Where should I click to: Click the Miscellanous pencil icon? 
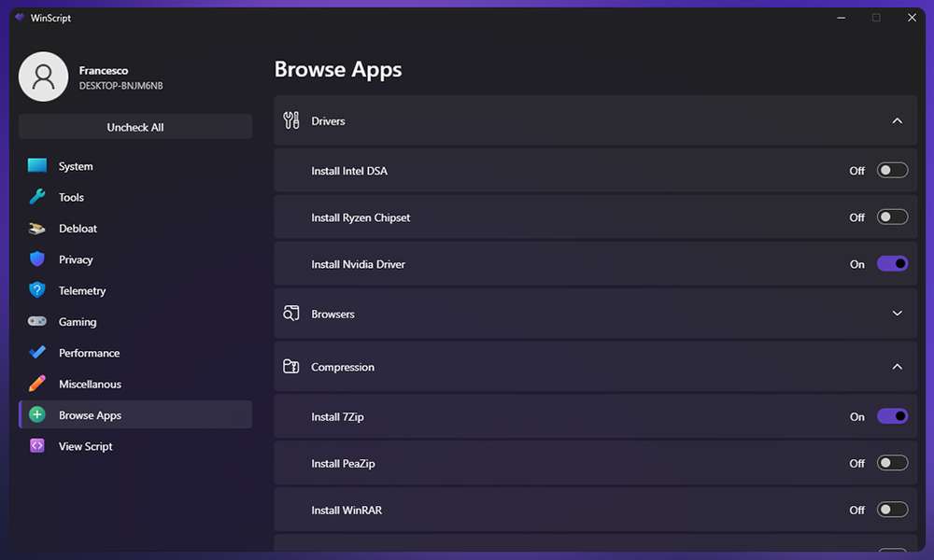[x=37, y=384]
